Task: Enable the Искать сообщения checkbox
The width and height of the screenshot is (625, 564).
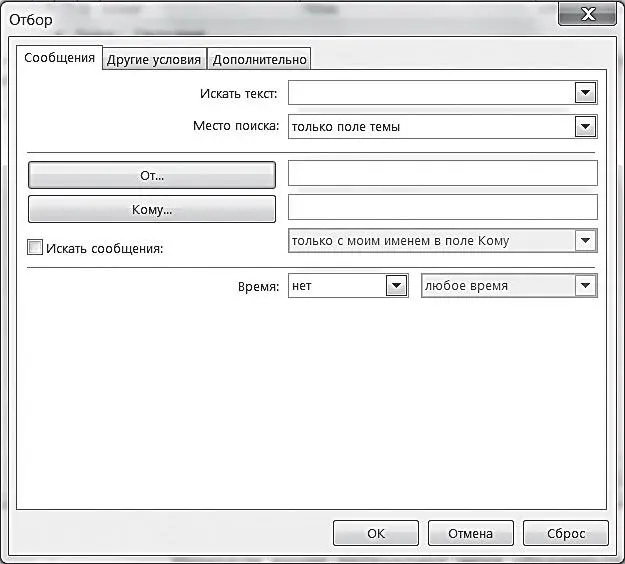Action: (35, 248)
